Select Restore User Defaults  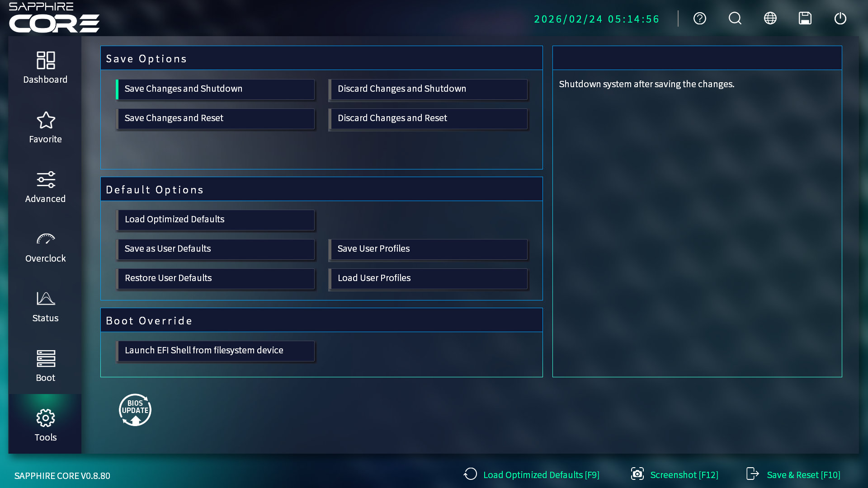215,278
